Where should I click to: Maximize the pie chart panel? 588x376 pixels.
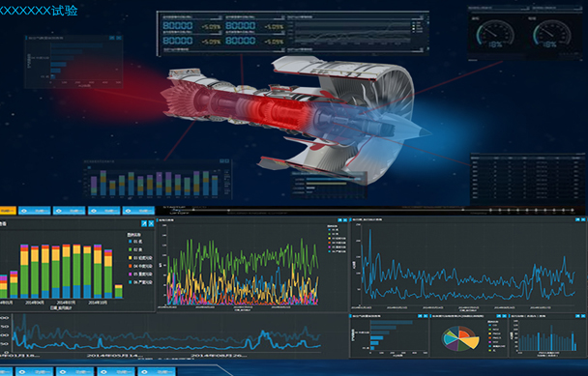pos(498,316)
